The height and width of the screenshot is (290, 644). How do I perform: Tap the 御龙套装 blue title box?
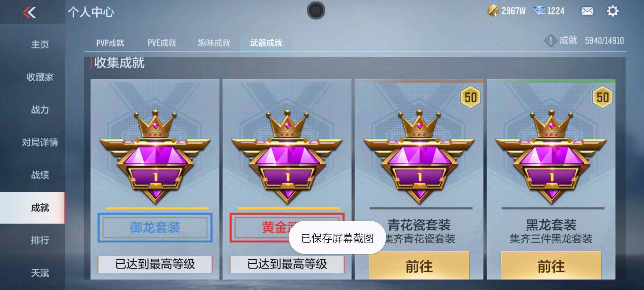[x=155, y=227]
